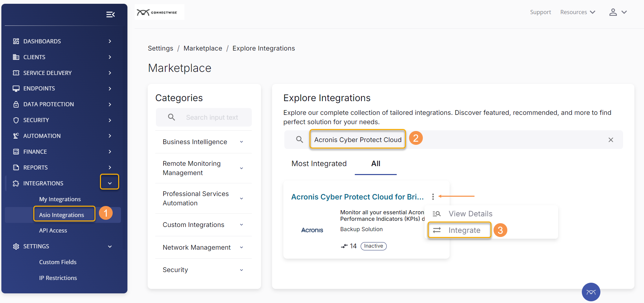Click the Dashboards grid icon
Screen dimensions: 644x303
[16, 41]
